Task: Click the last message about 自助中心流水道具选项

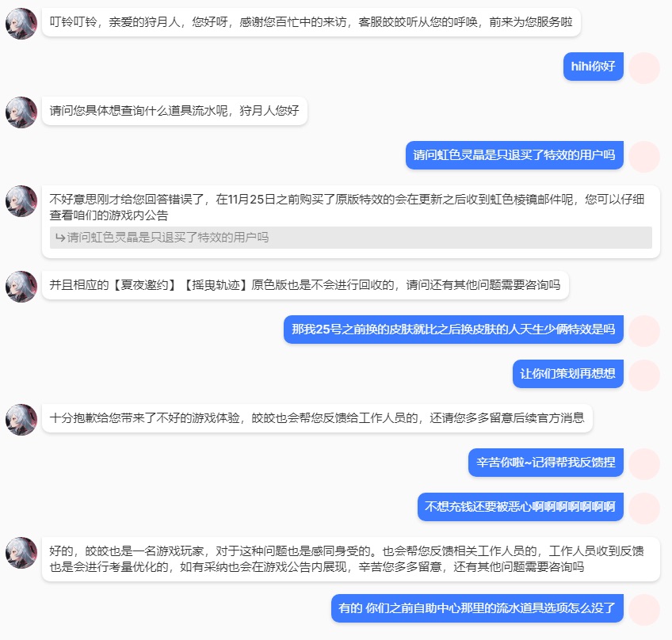Action: click(x=477, y=608)
